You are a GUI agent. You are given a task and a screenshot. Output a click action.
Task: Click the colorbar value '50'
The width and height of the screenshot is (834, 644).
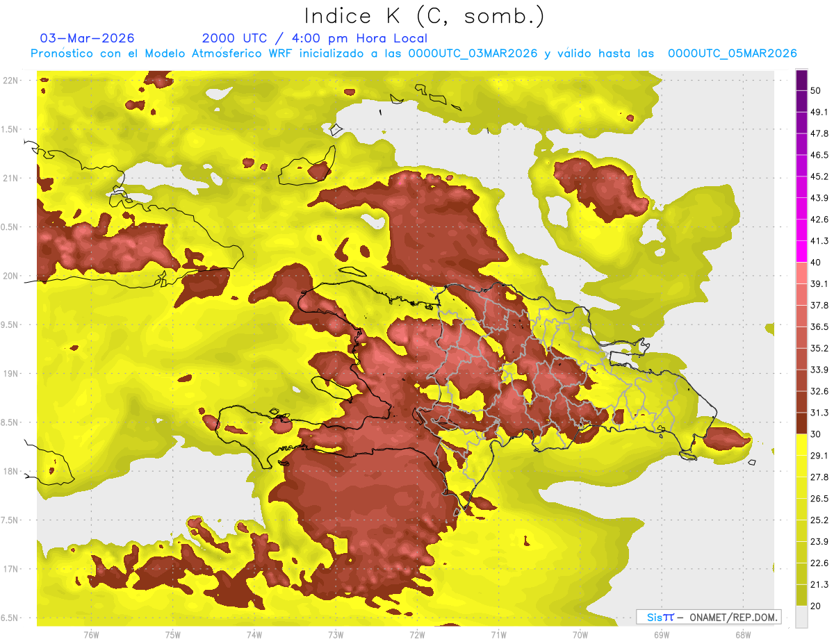tap(816, 91)
